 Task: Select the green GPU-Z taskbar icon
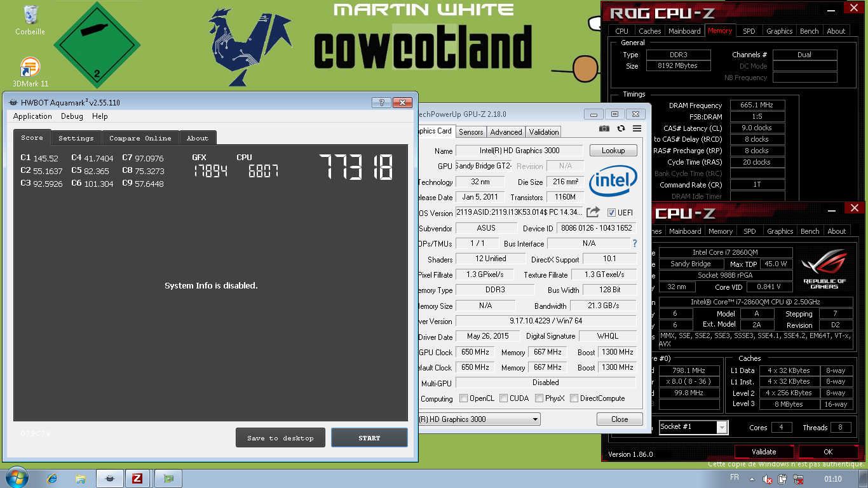(168, 478)
